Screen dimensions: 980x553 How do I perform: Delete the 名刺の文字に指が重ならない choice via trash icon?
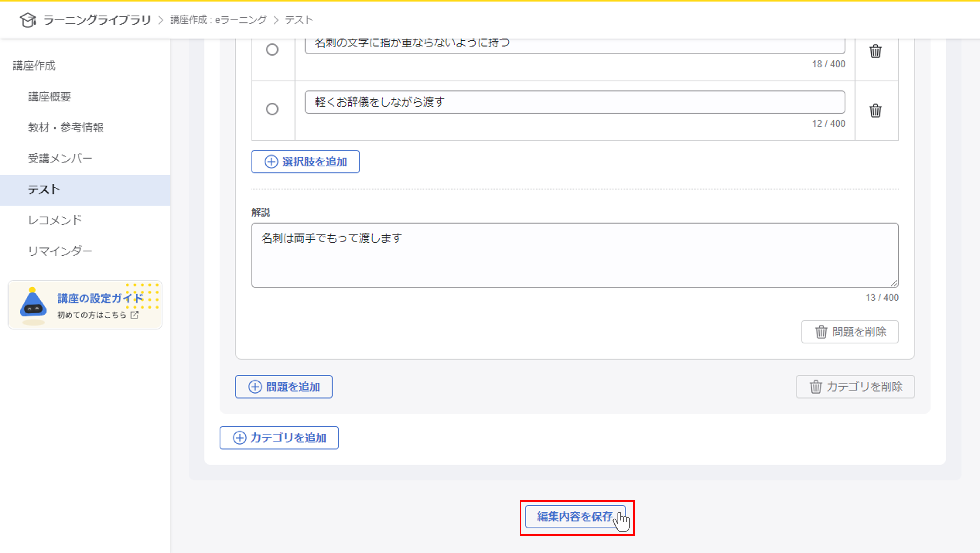[x=875, y=51]
